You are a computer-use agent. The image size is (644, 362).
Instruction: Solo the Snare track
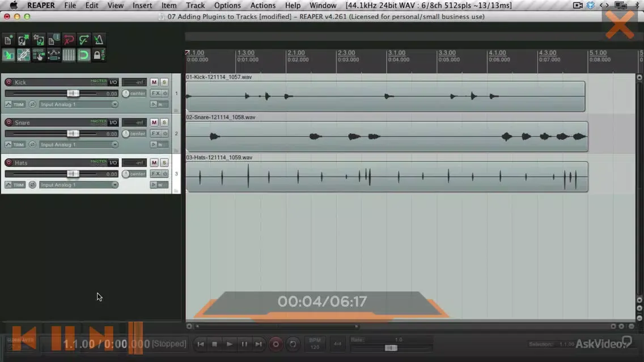pos(164,122)
